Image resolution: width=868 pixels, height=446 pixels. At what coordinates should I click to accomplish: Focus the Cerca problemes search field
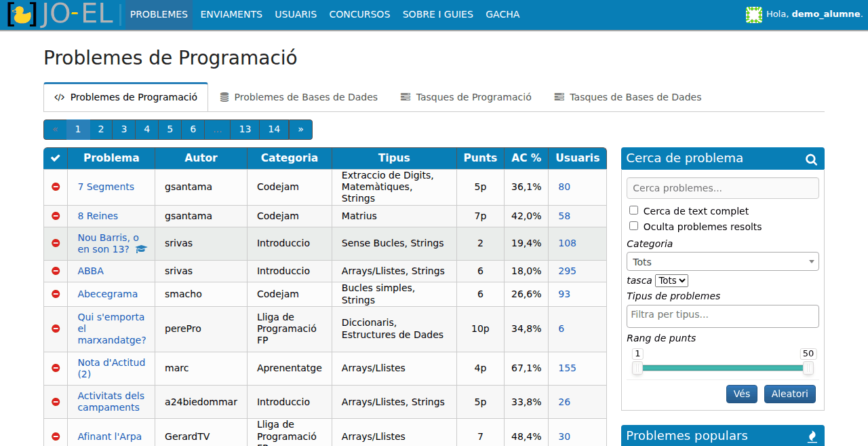[x=722, y=188]
